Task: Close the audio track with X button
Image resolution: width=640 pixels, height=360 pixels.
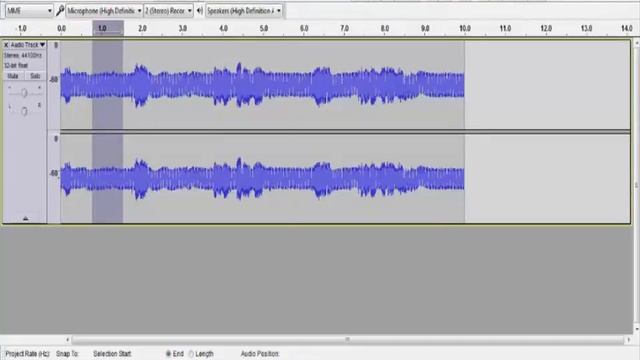Action: (6, 44)
